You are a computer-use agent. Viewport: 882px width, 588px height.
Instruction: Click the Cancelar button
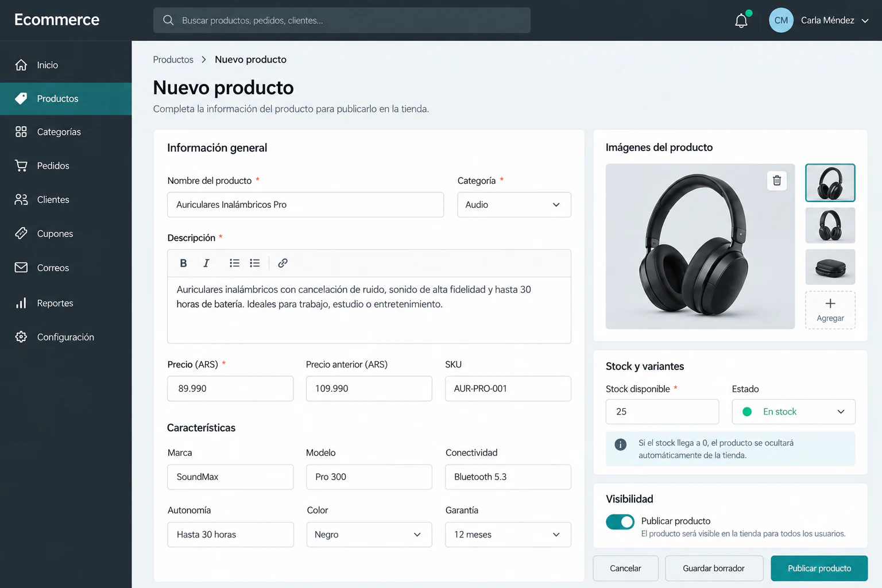pyautogui.click(x=625, y=568)
